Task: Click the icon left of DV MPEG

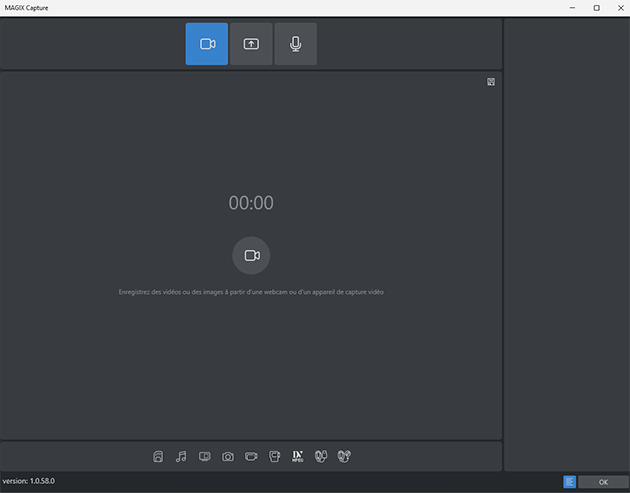Action: 274,456
